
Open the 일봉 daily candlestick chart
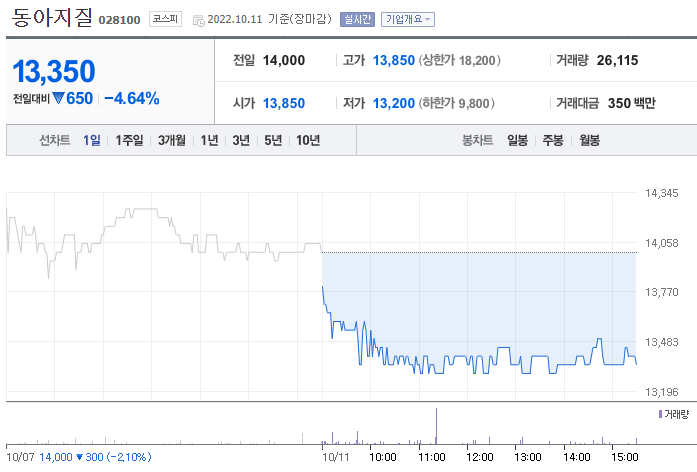coord(518,140)
